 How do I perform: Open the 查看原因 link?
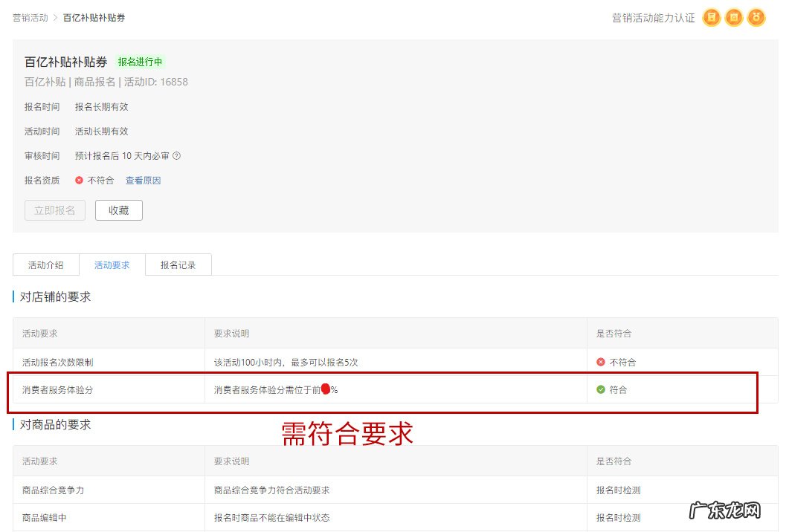point(143,180)
